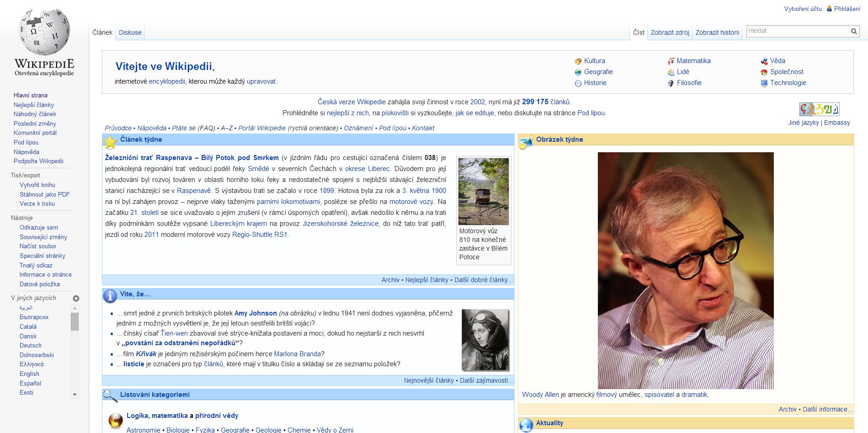Click the Víte, že info icon
Screen dimensions: 868x433
coord(110,296)
